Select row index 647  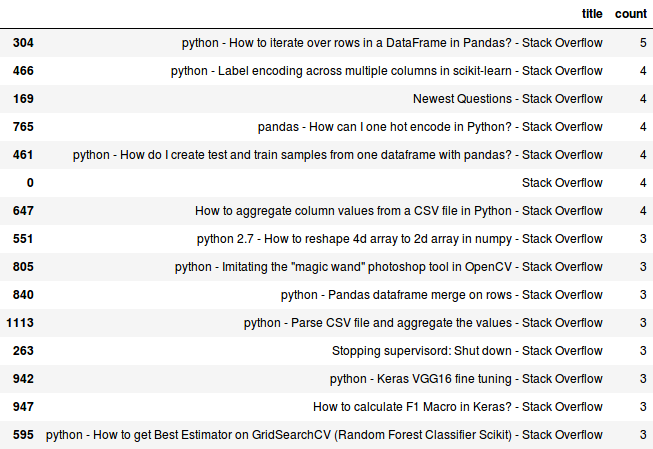(x=23, y=211)
